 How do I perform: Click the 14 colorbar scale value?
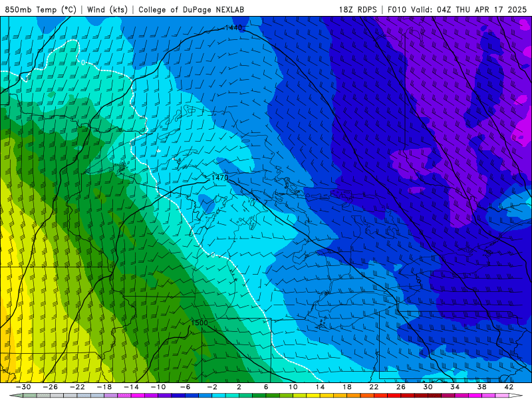point(320,387)
